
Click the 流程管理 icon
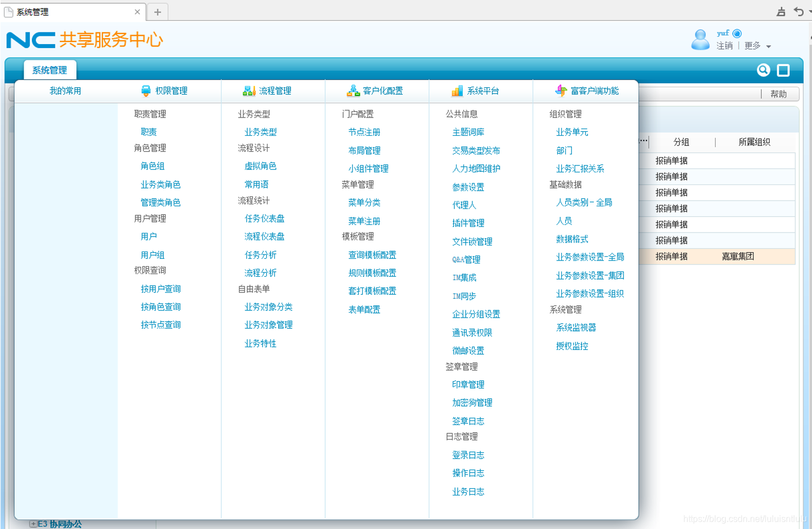pos(249,91)
